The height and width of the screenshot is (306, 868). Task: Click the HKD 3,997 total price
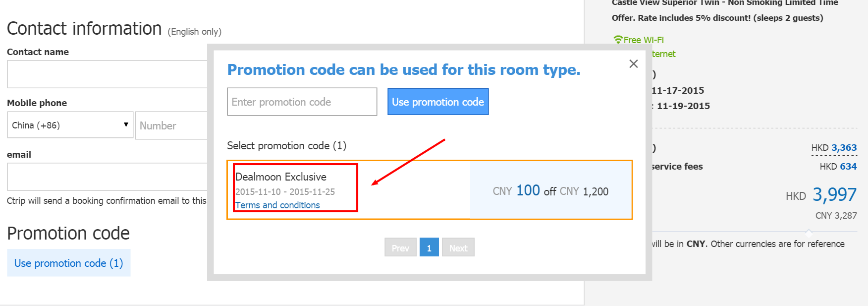821,194
